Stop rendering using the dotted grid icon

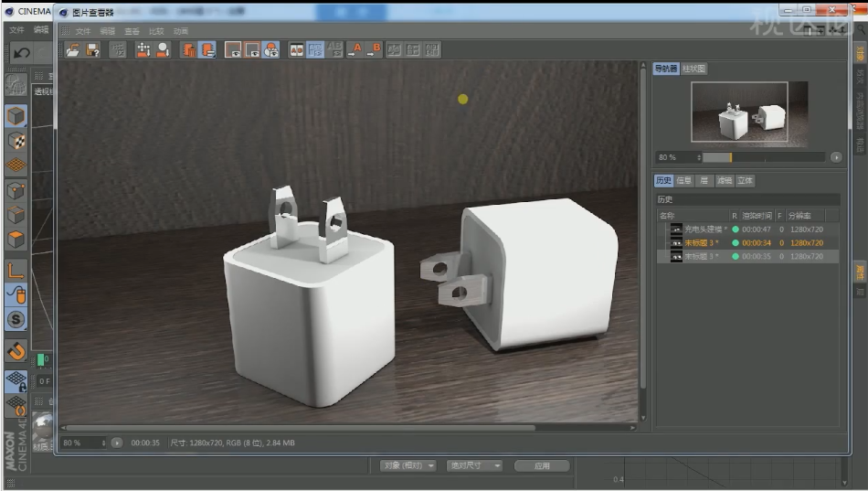[118, 50]
